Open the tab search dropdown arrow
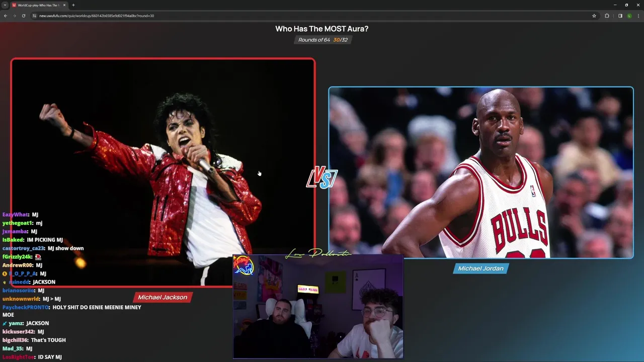The width and height of the screenshot is (644, 362). pyautogui.click(x=5, y=5)
